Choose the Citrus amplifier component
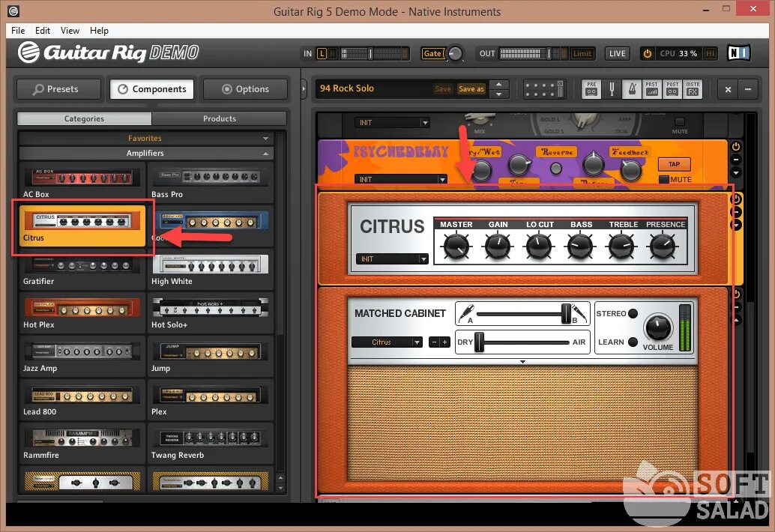The height and width of the screenshot is (532, 775). (82, 226)
